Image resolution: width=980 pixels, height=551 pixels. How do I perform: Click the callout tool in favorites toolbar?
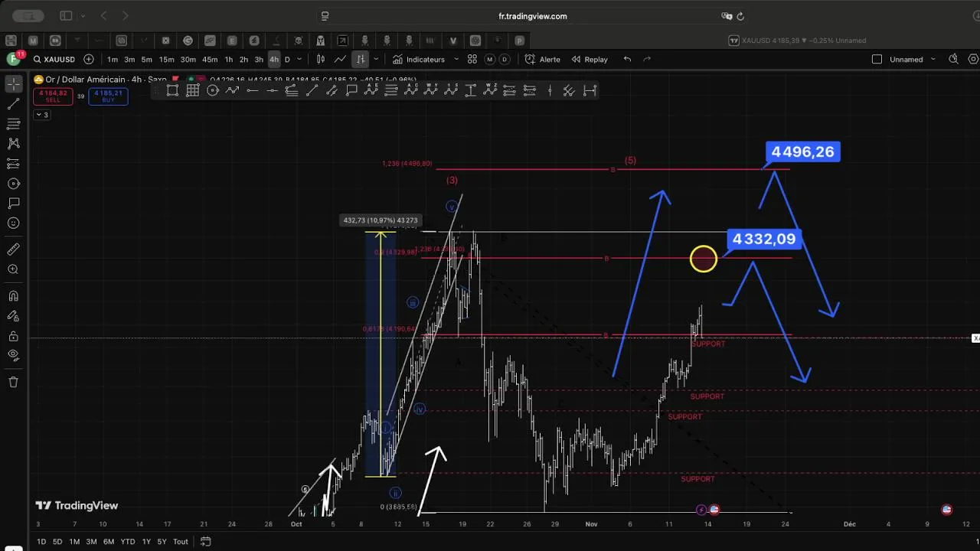(x=351, y=90)
